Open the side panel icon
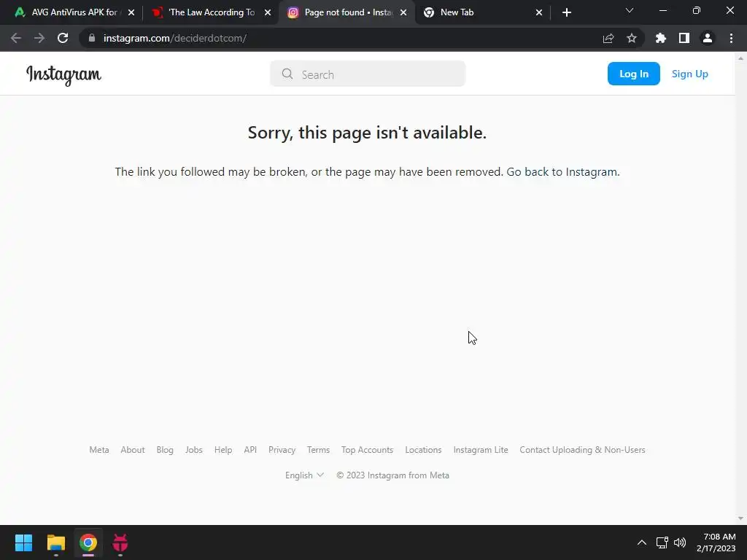The height and width of the screenshot is (560, 747). click(684, 38)
